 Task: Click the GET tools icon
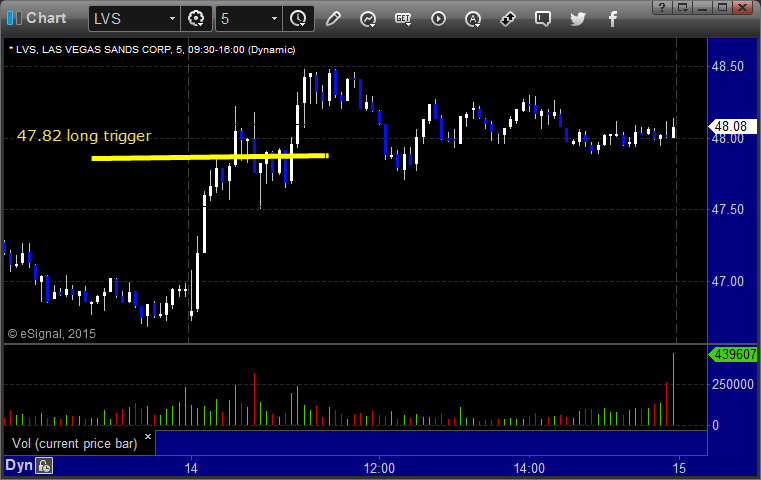[403, 19]
